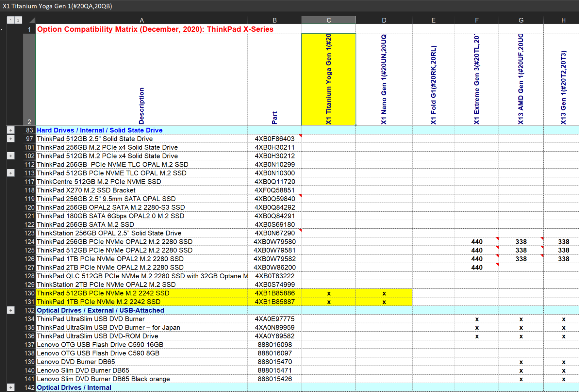Expand the hidden rows at row 97
The image size is (579, 392).
tap(11, 139)
